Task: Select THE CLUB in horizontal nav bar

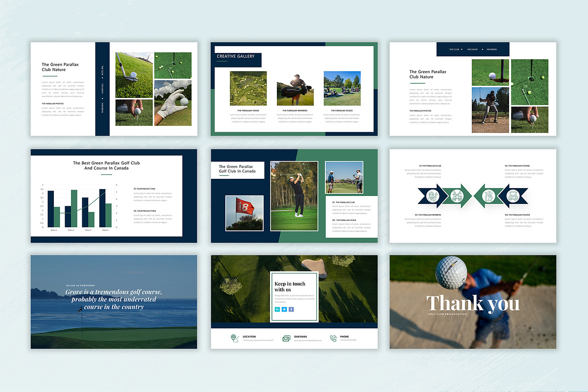Action: tap(454, 49)
